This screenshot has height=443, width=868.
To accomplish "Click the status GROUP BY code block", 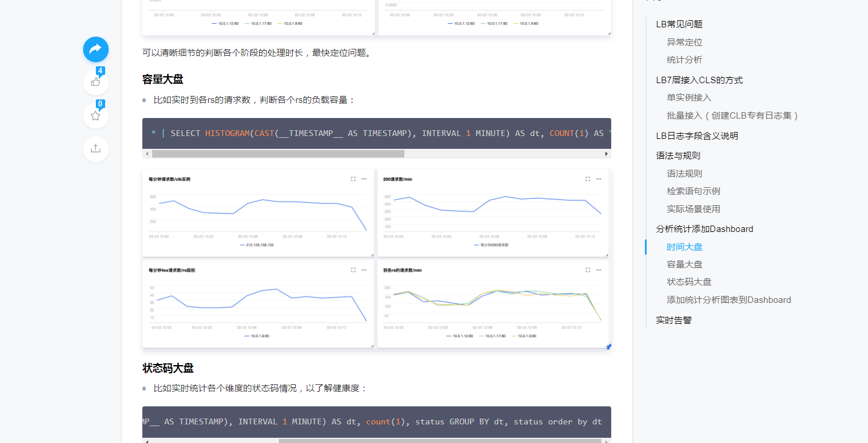I will pyautogui.click(x=376, y=422).
